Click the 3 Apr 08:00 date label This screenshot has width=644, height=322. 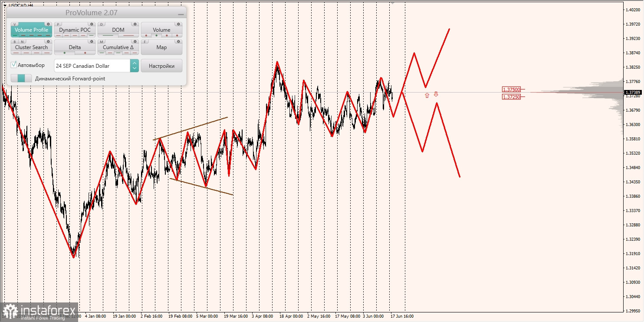pos(262,316)
